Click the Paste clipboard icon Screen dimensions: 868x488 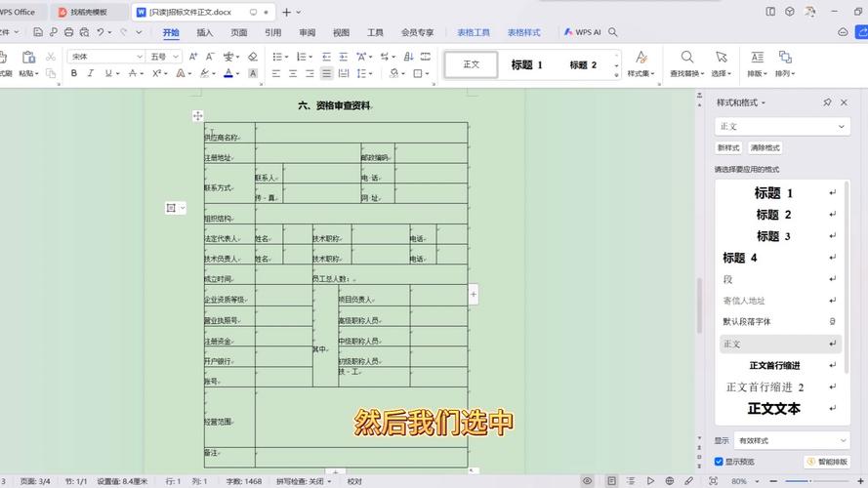28,57
